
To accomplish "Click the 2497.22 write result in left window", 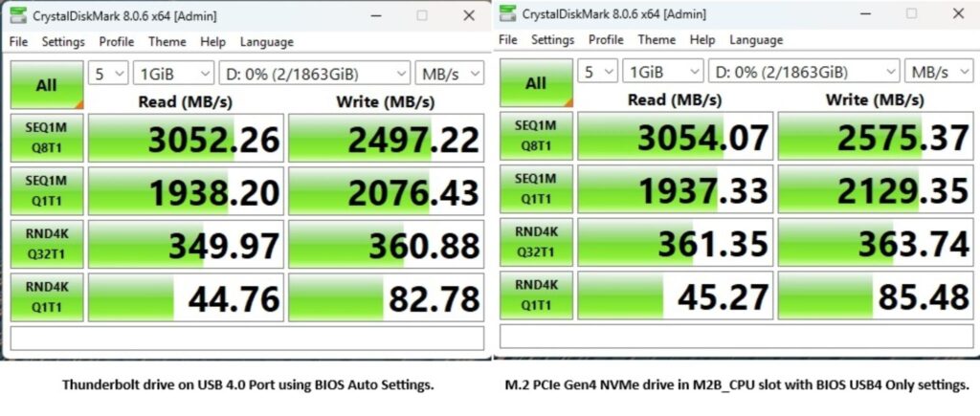I will [387, 138].
